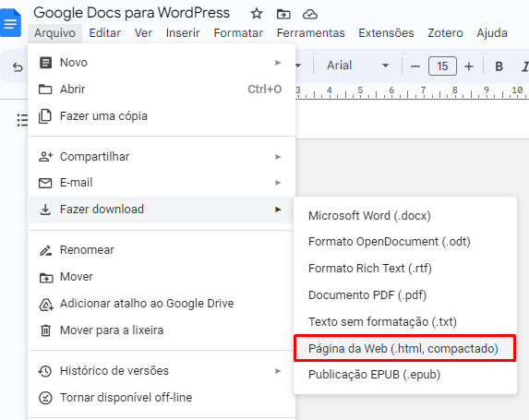Viewport: 529px width, 420px height.
Task: Click the Mover folder icon
Action: (x=46, y=277)
